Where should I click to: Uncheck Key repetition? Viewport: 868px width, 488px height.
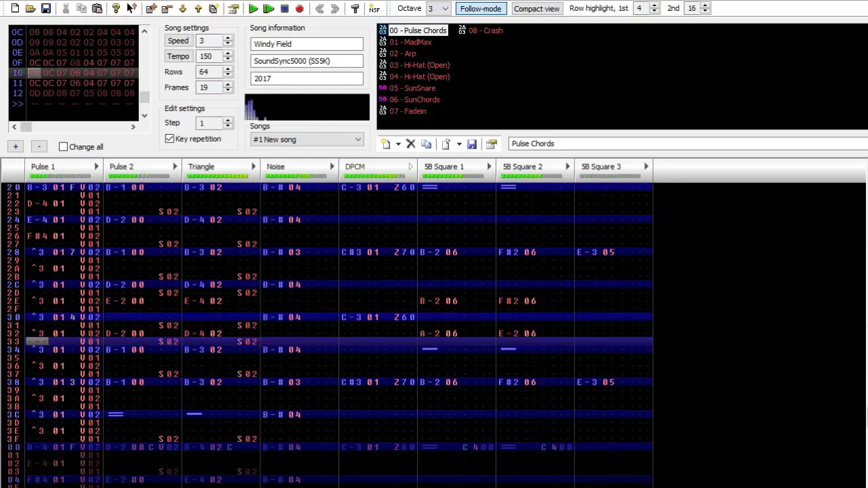170,138
